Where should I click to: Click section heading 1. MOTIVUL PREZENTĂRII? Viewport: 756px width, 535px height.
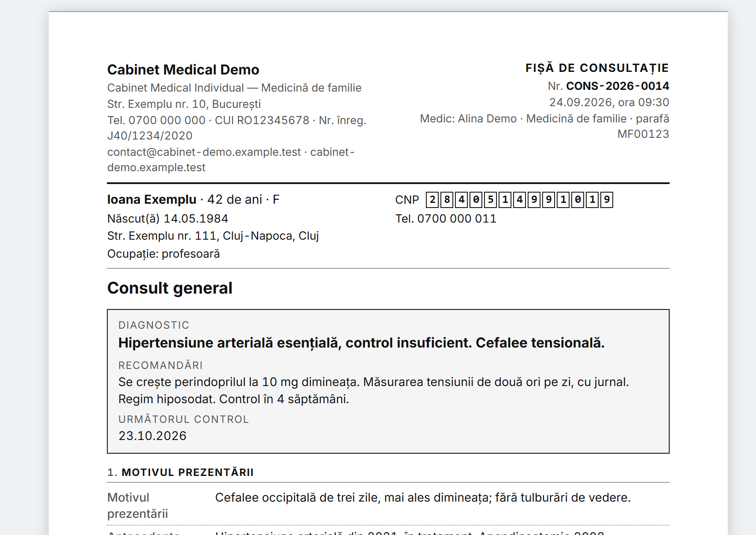[x=180, y=473]
